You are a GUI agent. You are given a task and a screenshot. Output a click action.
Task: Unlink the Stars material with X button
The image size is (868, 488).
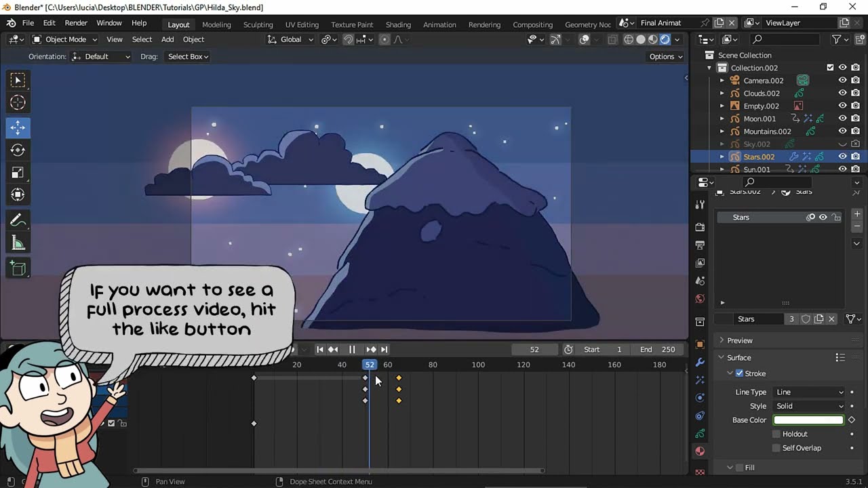pos(831,319)
